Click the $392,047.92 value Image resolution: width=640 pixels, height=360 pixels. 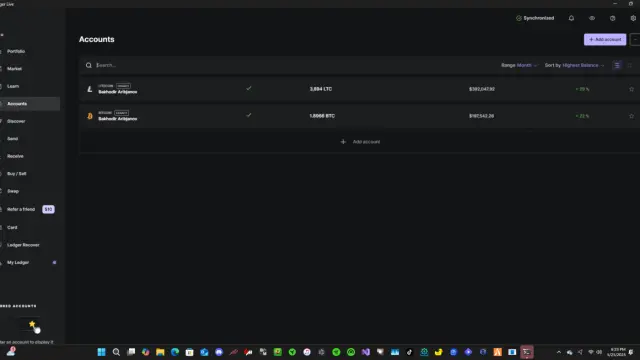[482, 89]
